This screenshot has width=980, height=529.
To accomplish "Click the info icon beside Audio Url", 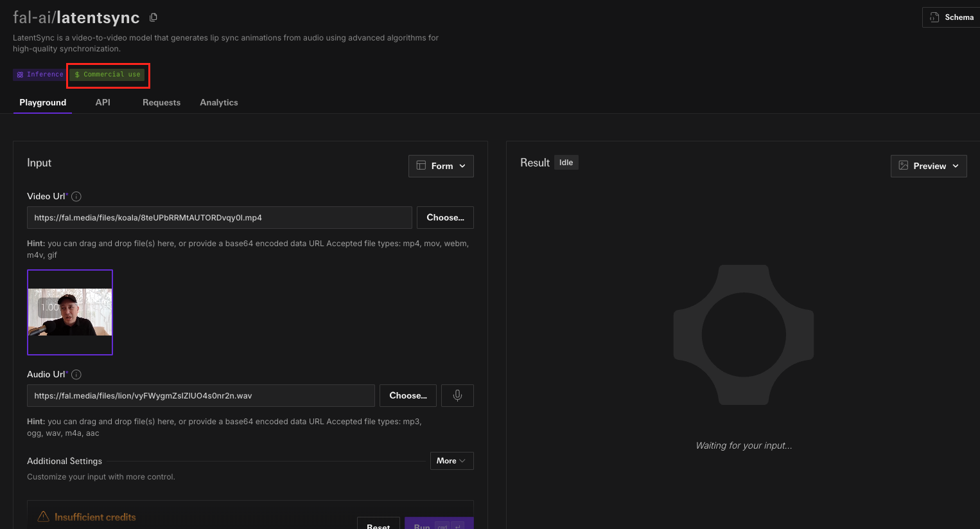I will coord(76,375).
